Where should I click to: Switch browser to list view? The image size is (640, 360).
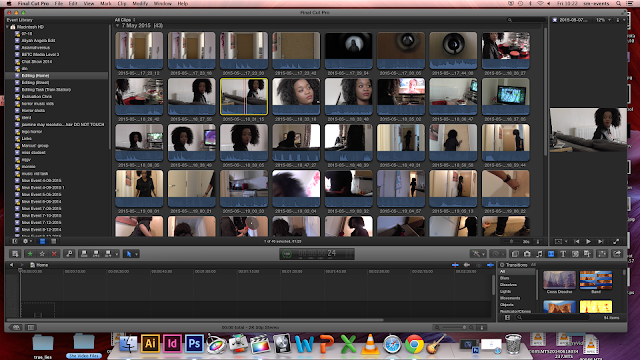tap(53, 241)
